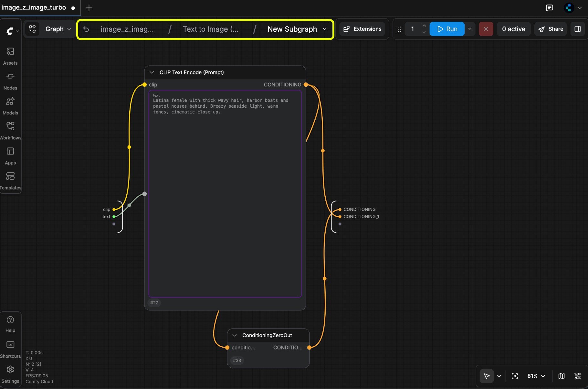
Task: Open the 81% zoom level dropdown
Action: [x=536, y=376]
